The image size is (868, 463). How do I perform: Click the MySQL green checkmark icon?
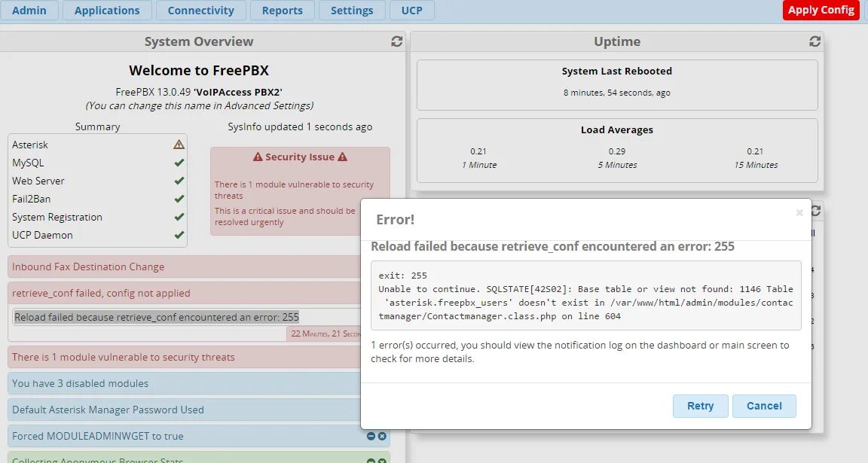click(179, 163)
